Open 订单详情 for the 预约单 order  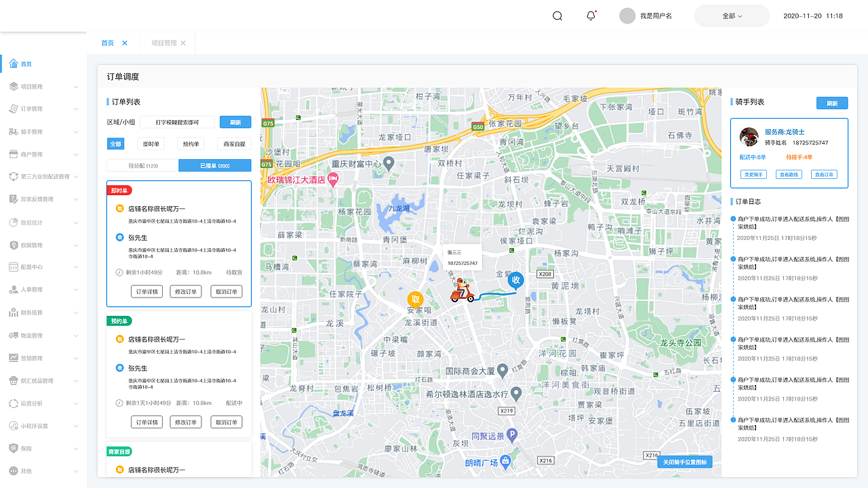146,422
